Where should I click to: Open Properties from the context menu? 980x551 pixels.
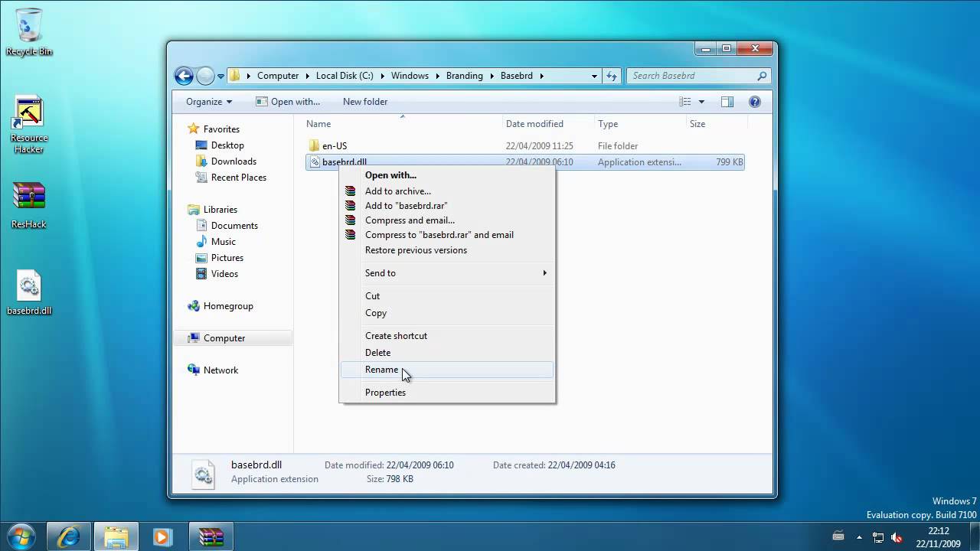pyautogui.click(x=446, y=393)
